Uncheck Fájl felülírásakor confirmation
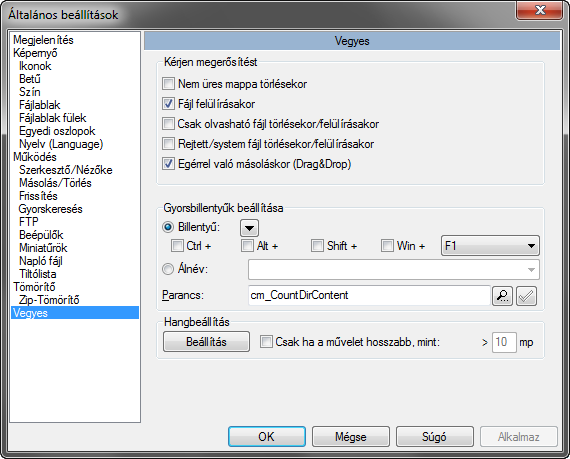570x459 pixels. click(x=168, y=104)
